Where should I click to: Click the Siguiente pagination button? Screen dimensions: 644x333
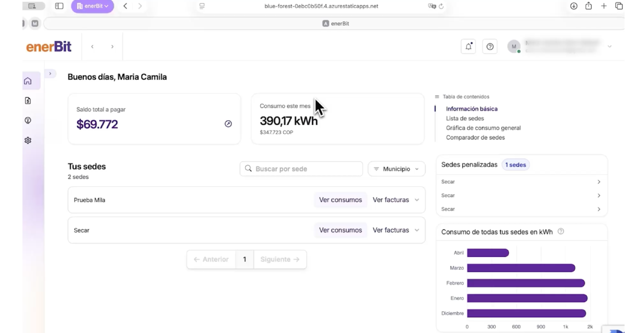pos(280,259)
